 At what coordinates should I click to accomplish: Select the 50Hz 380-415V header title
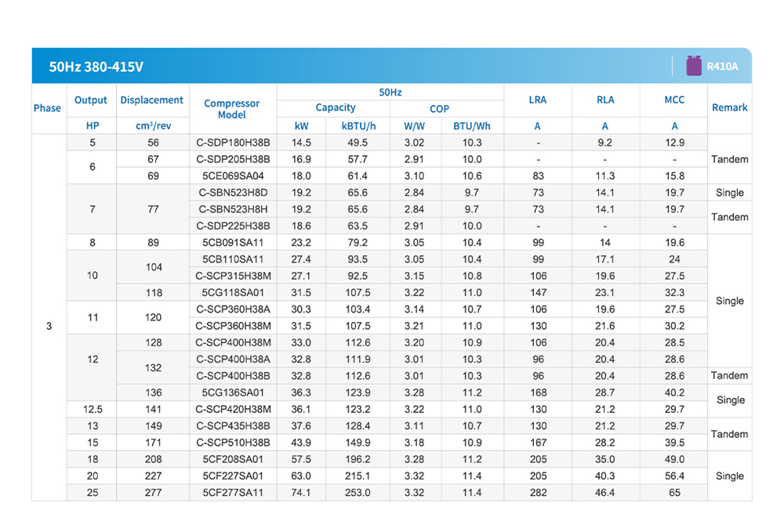click(96, 67)
